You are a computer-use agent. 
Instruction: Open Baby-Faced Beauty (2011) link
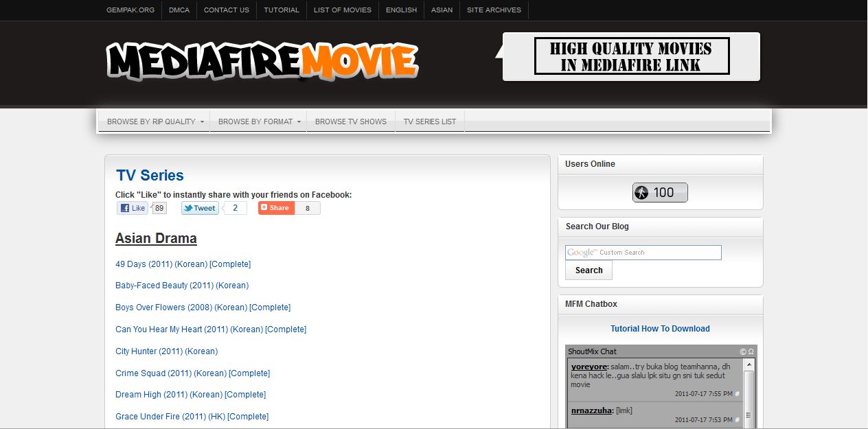[x=182, y=286]
